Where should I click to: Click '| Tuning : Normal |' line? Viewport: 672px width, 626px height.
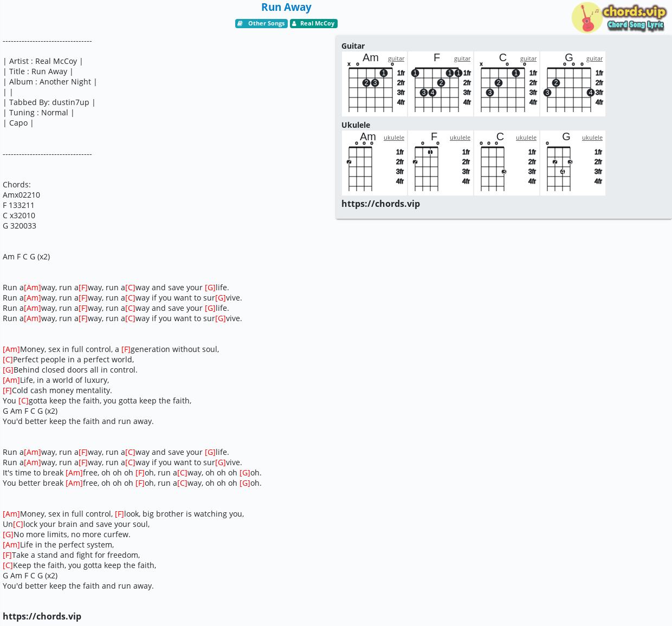[38, 113]
